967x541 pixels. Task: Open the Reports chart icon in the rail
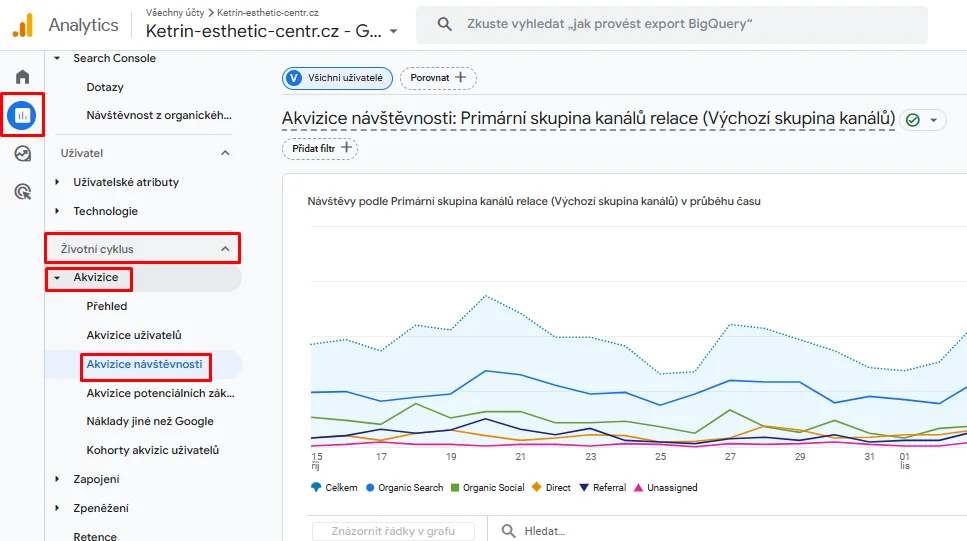pyautogui.click(x=22, y=115)
